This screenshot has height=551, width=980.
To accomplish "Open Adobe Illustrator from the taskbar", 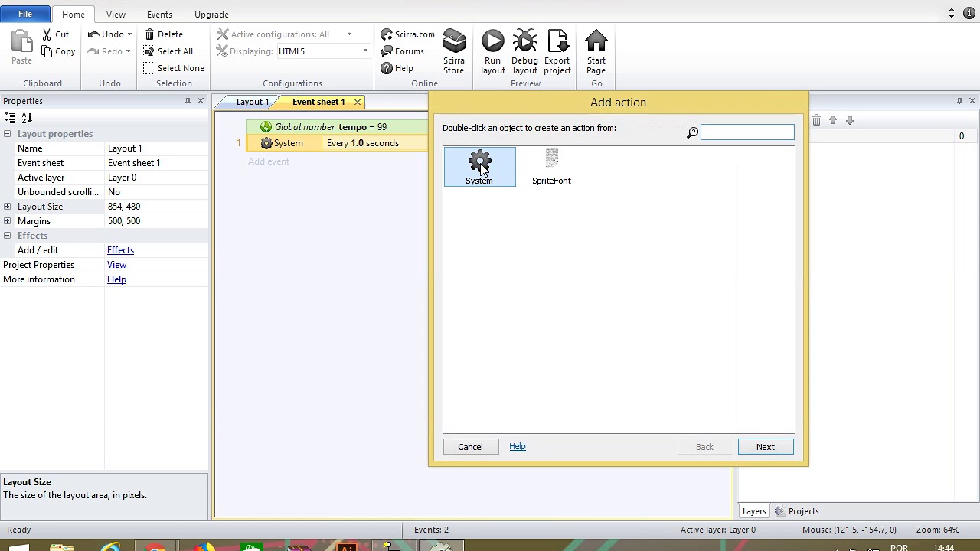I will 347,546.
